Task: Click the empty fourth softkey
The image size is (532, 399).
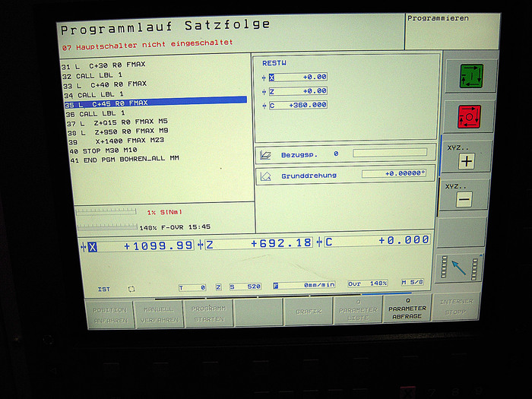Action: pyautogui.click(x=258, y=312)
